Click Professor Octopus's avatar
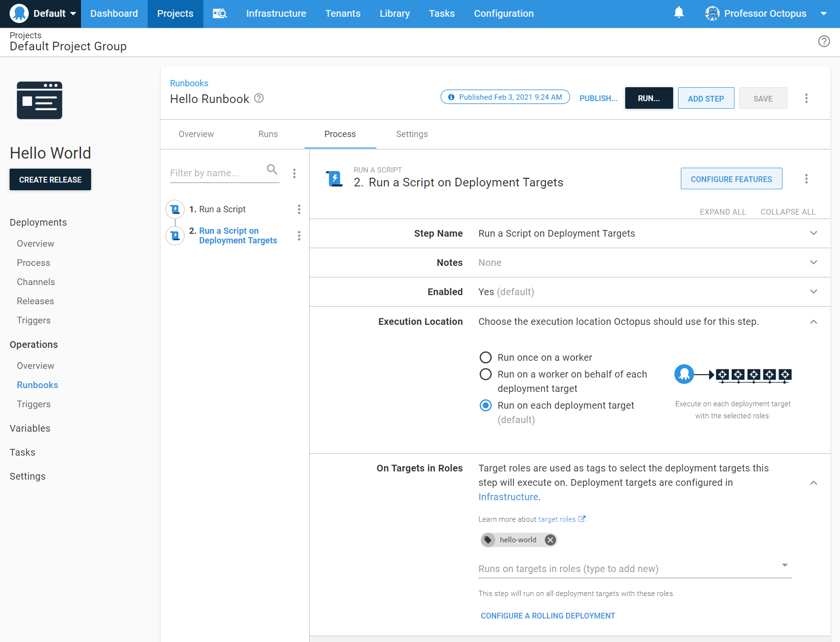The height and width of the screenshot is (642, 840). point(712,13)
